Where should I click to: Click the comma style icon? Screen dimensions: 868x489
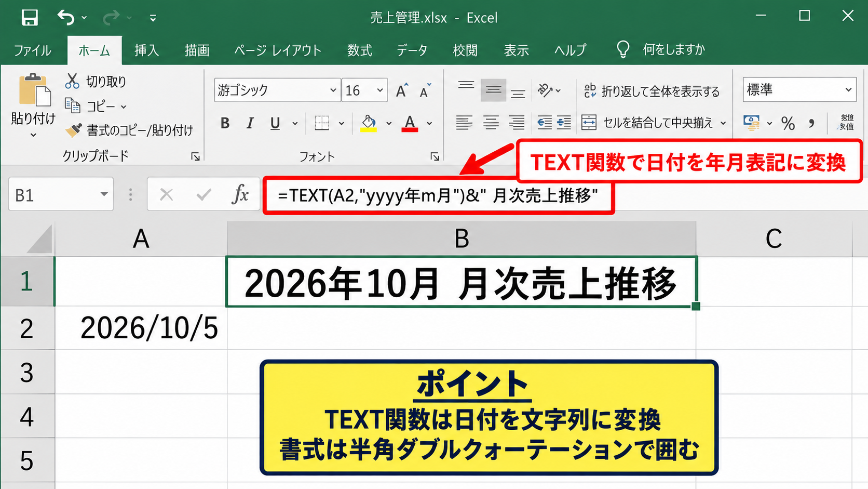tap(811, 124)
